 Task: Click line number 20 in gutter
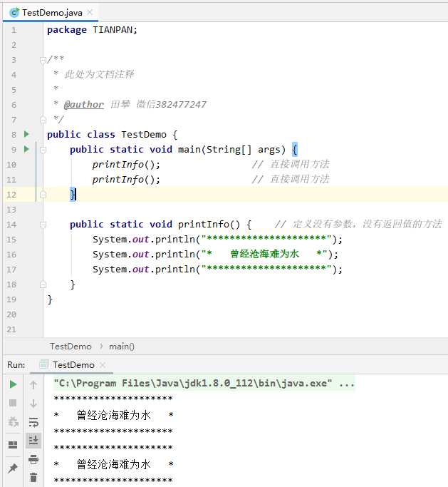tap(11, 314)
